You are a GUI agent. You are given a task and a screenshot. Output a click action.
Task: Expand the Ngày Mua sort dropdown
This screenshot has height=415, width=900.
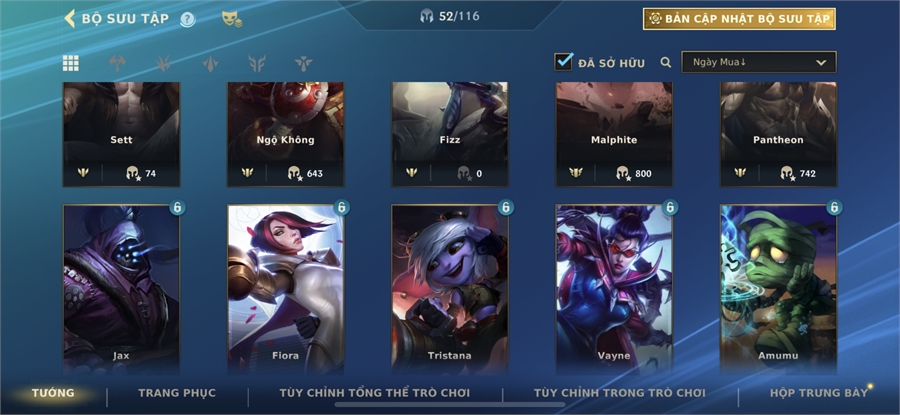759,62
